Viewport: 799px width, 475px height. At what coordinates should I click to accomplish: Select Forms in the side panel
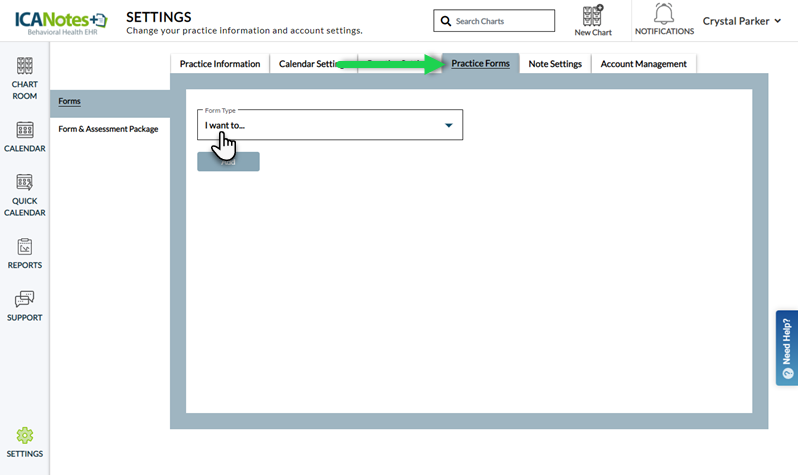click(70, 101)
